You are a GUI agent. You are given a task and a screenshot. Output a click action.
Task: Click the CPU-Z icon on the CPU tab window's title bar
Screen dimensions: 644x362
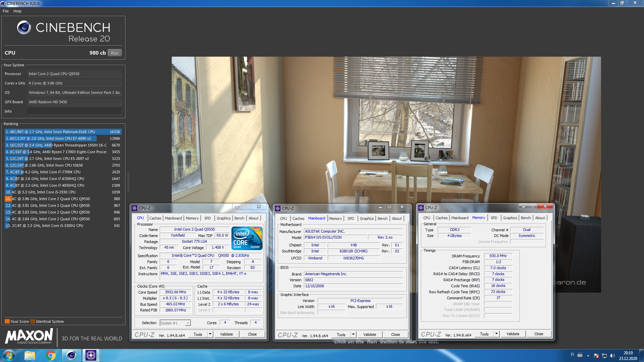click(135, 208)
